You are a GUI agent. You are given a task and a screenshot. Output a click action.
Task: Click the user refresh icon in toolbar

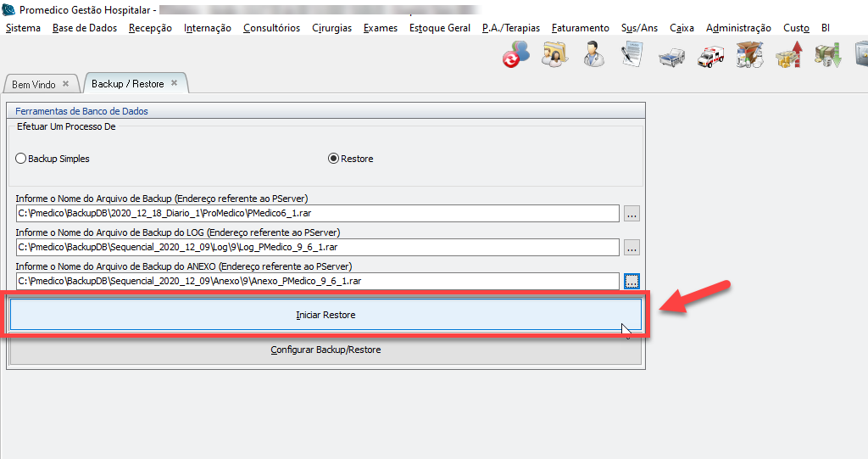[515, 55]
